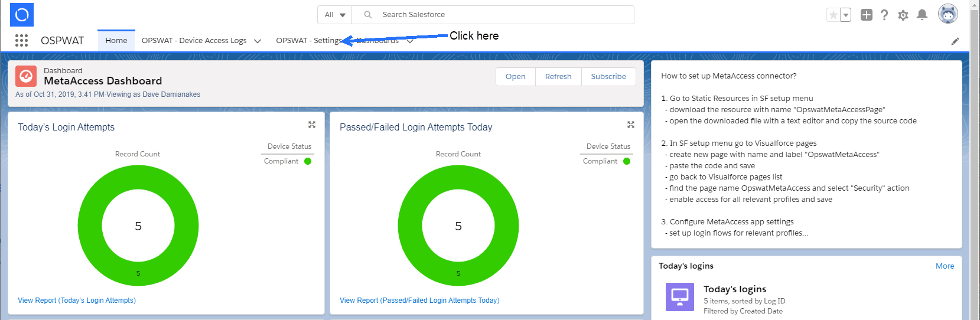Click the pencil edit navigation icon
Screen dimensions: 980x320
955,41
